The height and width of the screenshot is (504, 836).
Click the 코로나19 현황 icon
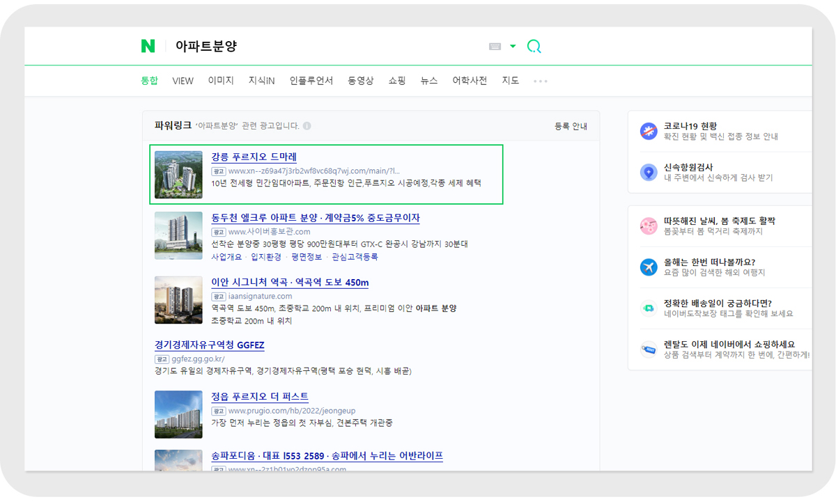pyautogui.click(x=649, y=131)
